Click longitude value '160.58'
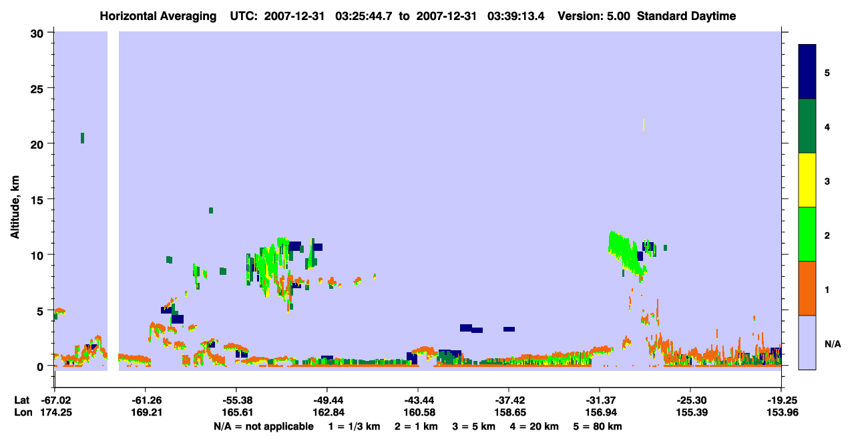Viewport: 868px width, 445px height. click(418, 412)
